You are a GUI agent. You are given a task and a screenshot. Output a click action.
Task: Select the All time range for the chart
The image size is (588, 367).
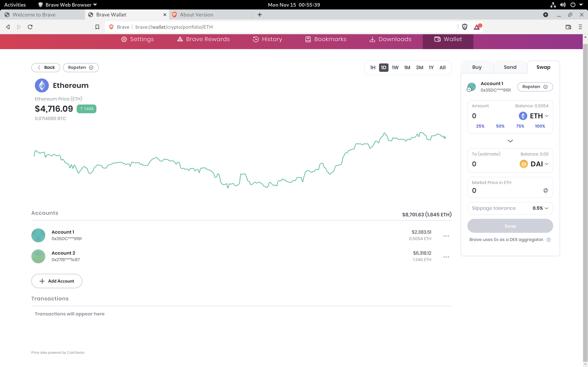point(442,67)
